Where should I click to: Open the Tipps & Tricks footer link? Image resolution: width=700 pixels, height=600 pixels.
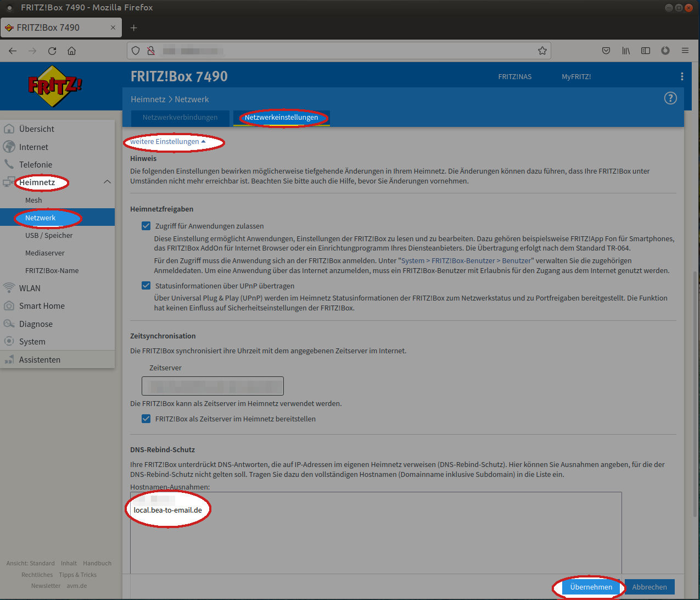point(78,575)
